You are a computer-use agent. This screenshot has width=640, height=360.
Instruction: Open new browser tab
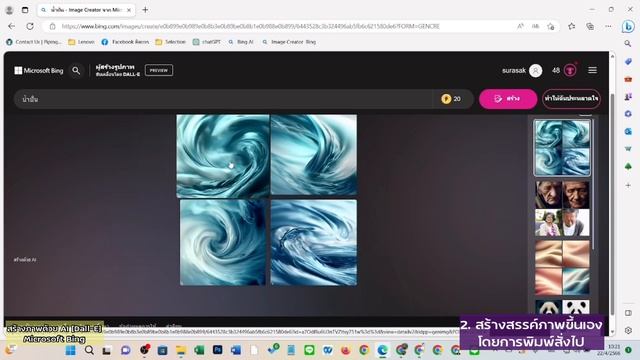[145, 10]
